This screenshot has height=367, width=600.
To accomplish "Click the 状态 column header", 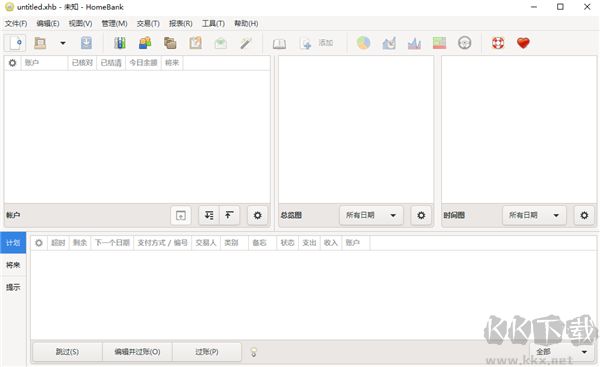I will (x=287, y=243).
